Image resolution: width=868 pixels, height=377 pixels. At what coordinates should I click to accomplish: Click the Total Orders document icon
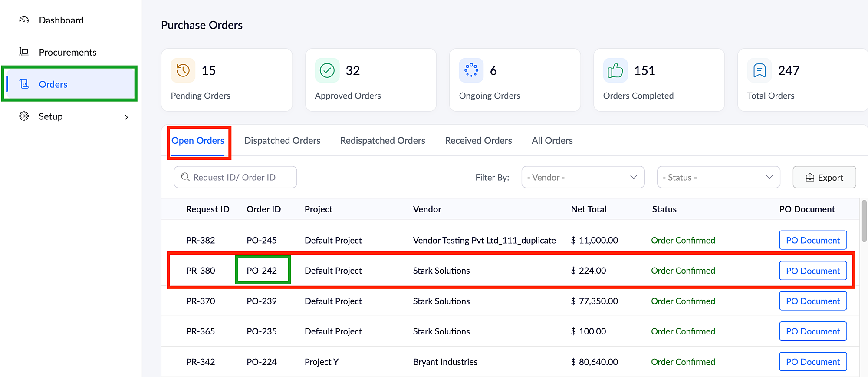(x=759, y=70)
